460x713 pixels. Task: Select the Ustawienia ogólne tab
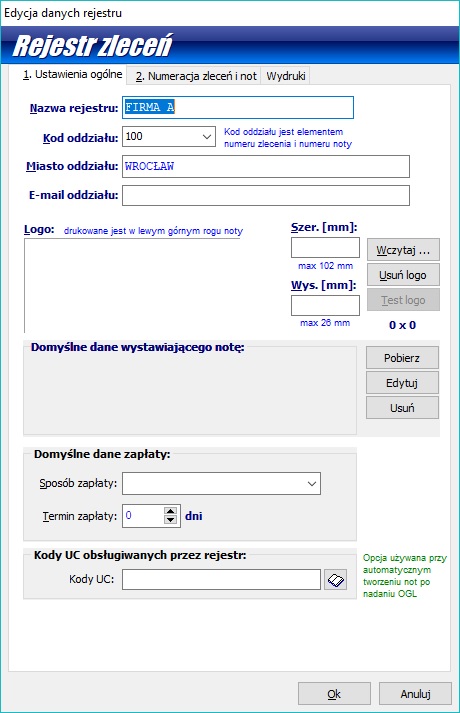[73, 75]
